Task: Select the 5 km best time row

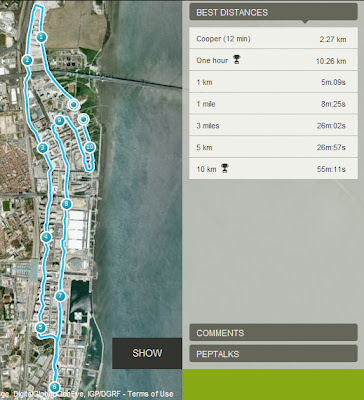Action: pos(273,147)
